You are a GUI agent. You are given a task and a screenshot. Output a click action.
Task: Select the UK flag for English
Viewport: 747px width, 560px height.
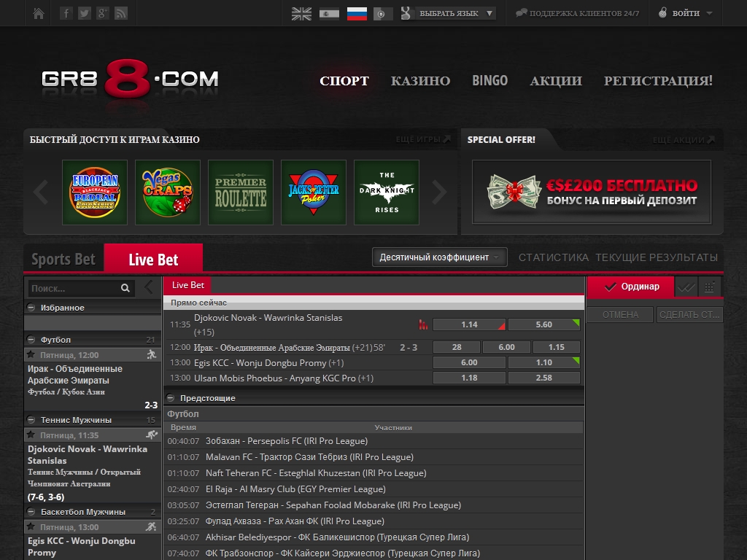tap(301, 13)
